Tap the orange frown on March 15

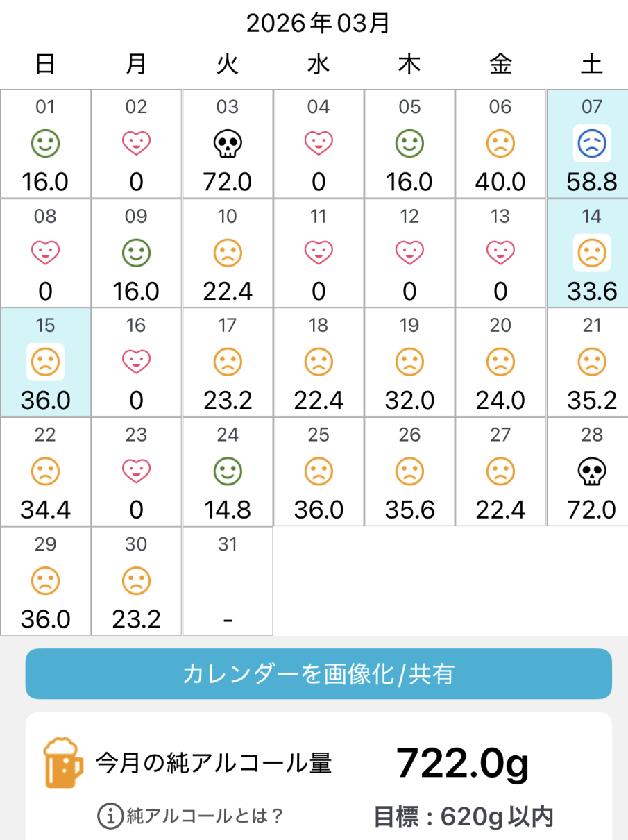(45, 362)
